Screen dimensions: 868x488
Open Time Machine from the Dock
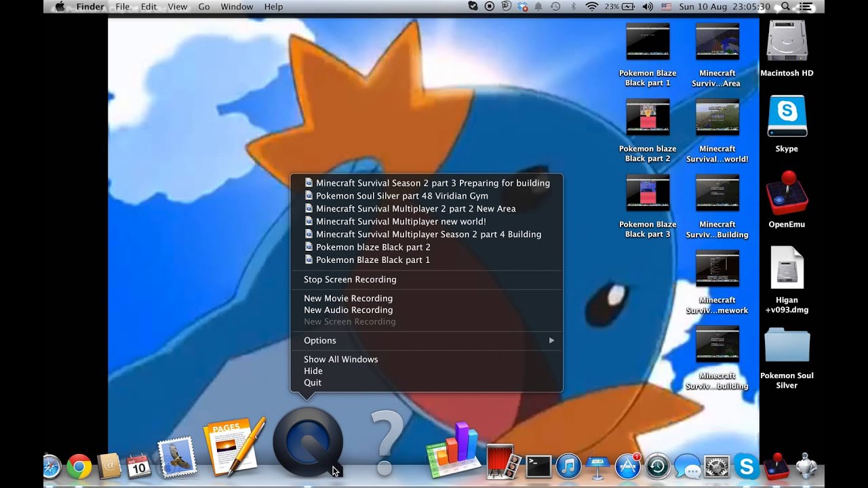[x=657, y=466]
